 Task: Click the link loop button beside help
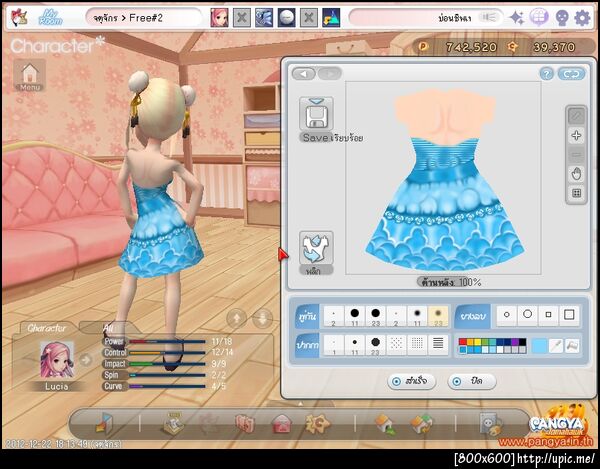coord(571,74)
